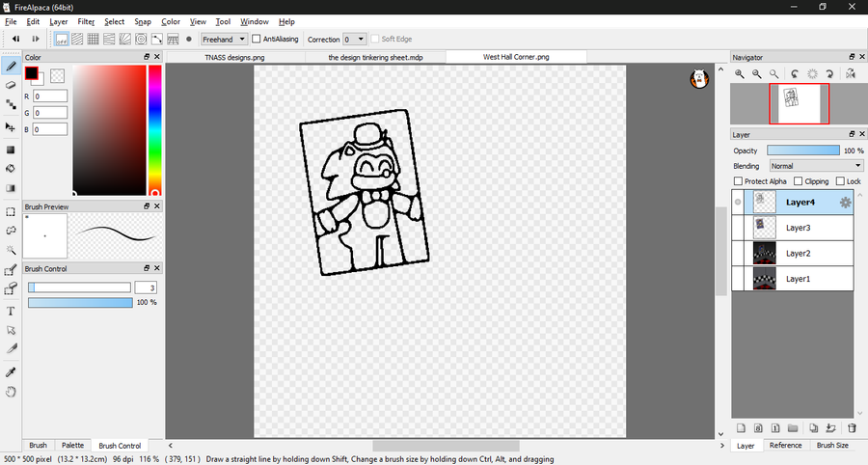Click the Navigator zoom out icon
The height and width of the screenshot is (465, 868).
pyautogui.click(x=757, y=73)
